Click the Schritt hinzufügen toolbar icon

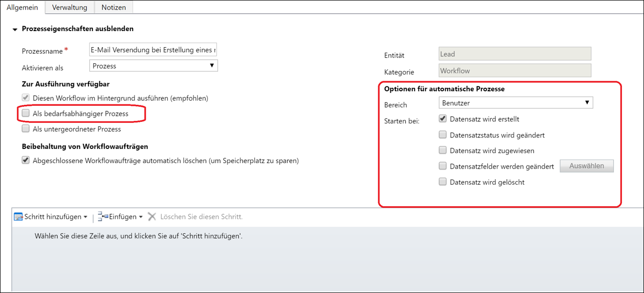point(19,216)
